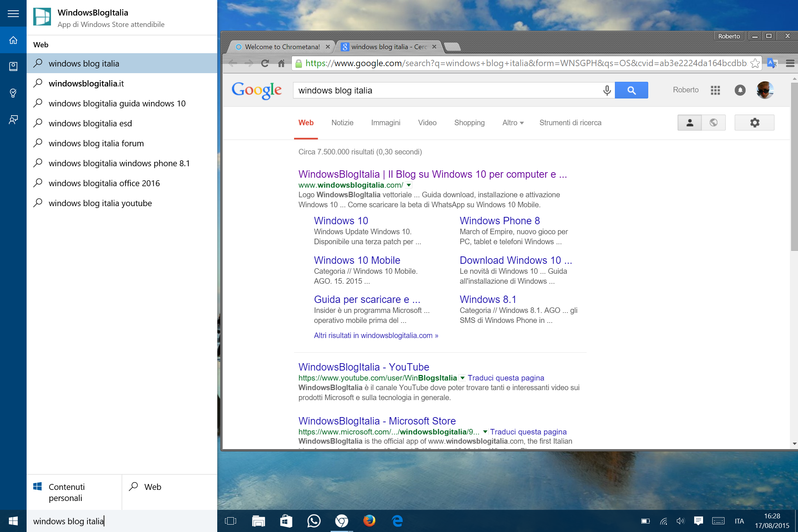The image size is (798, 532).
Task: Click the Chrome reload button
Action: point(265,64)
